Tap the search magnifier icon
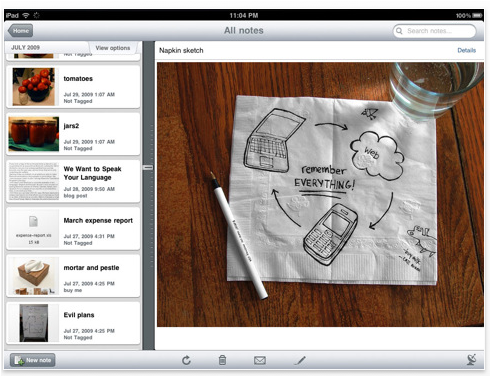Screen dimensions: 491x377 (x=399, y=31)
